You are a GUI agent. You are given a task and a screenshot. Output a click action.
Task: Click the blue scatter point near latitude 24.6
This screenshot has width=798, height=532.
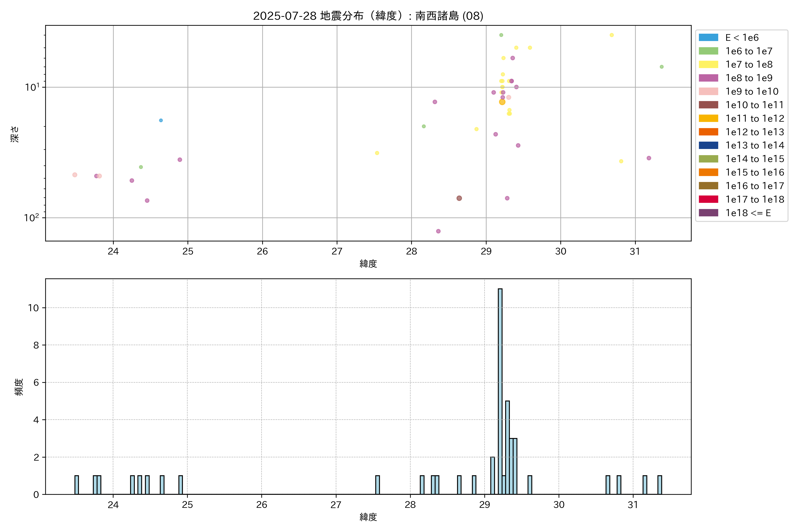coord(161,120)
